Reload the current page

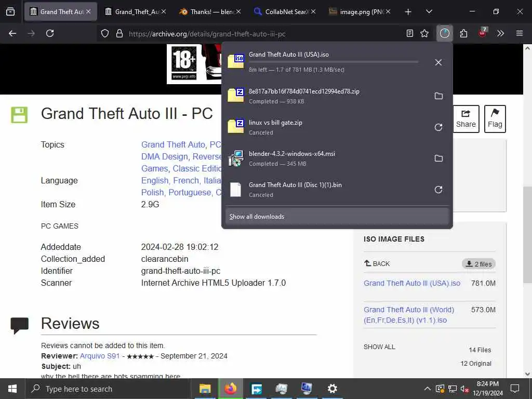pos(50,33)
